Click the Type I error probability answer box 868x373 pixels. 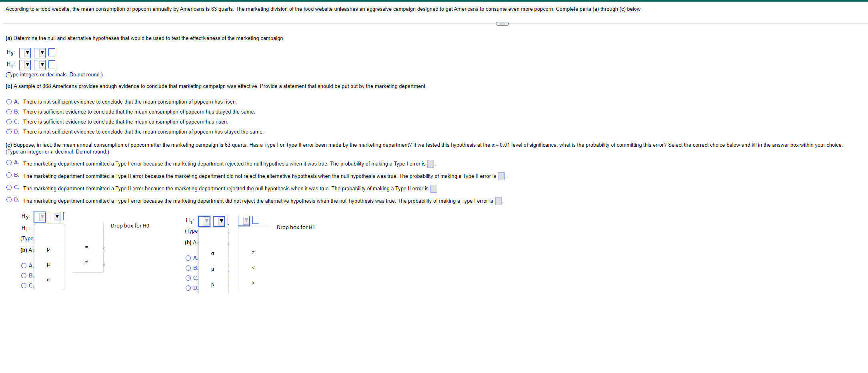coord(431,164)
